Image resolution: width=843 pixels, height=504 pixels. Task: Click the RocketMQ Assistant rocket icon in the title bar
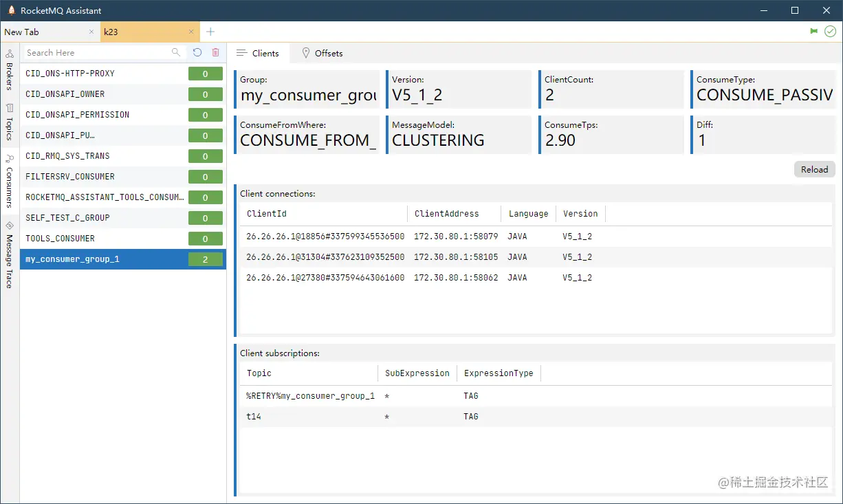(x=11, y=10)
